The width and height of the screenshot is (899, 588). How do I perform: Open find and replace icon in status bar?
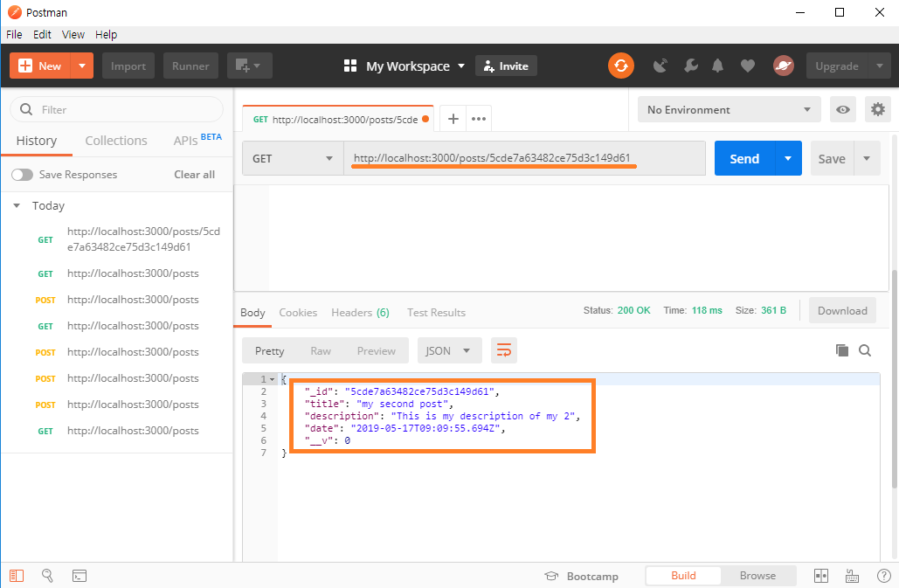[x=47, y=576]
